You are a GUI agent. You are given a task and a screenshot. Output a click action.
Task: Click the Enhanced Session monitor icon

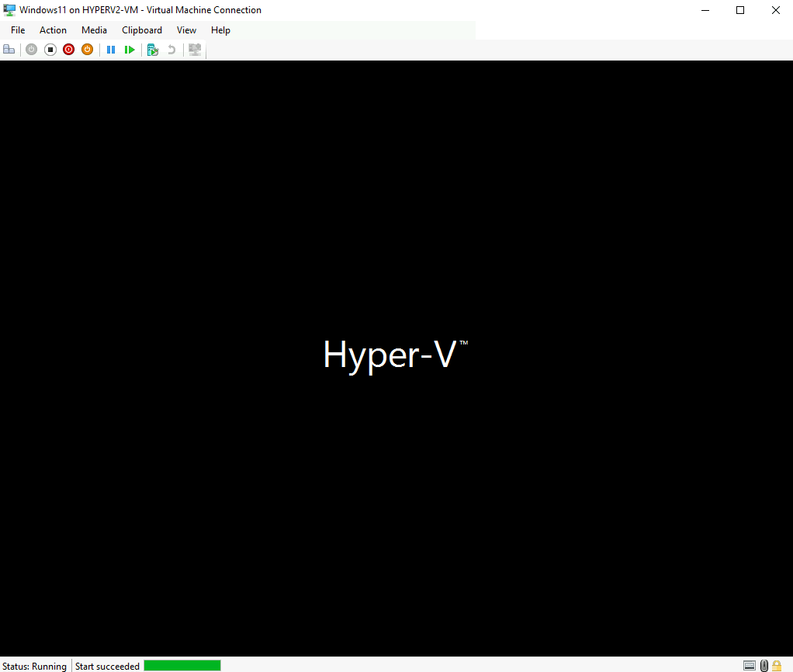195,50
